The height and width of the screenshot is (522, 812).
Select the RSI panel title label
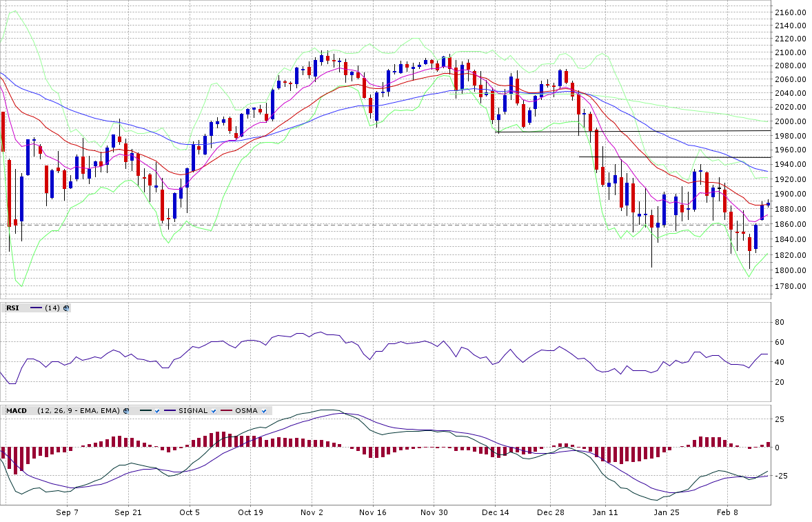(12, 308)
